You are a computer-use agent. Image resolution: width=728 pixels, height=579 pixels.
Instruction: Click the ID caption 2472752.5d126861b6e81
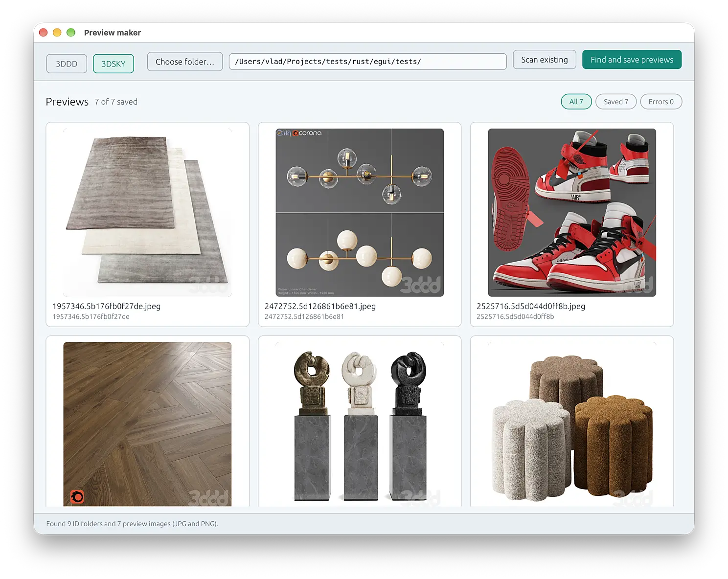click(x=304, y=316)
